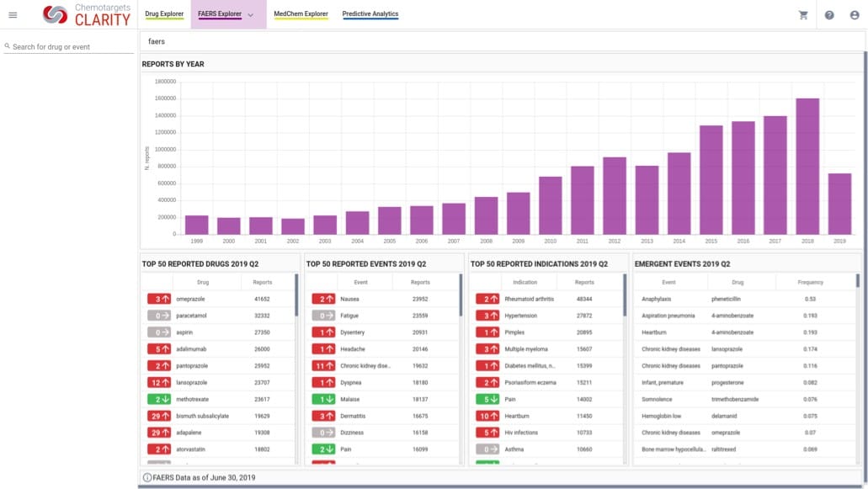Open the MedChem Explorer tab
This screenshot has height=489, width=868.
(301, 13)
